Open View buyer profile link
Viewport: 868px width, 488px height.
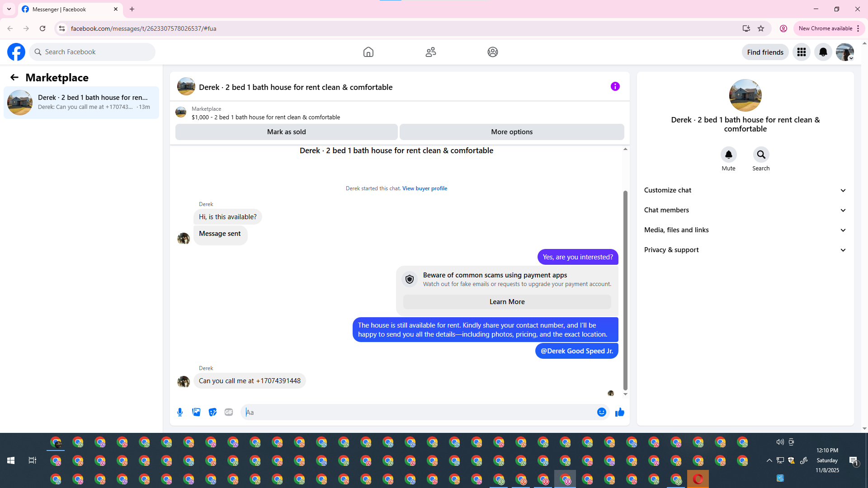coord(425,188)
